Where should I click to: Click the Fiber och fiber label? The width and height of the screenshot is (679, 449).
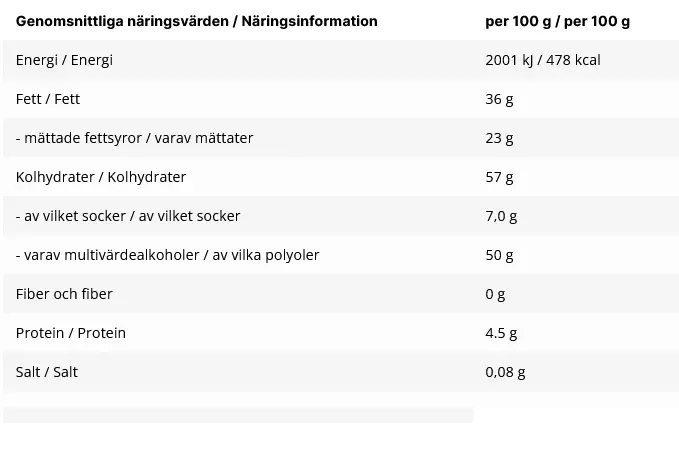pyautogui.click(x=64, y=294)
